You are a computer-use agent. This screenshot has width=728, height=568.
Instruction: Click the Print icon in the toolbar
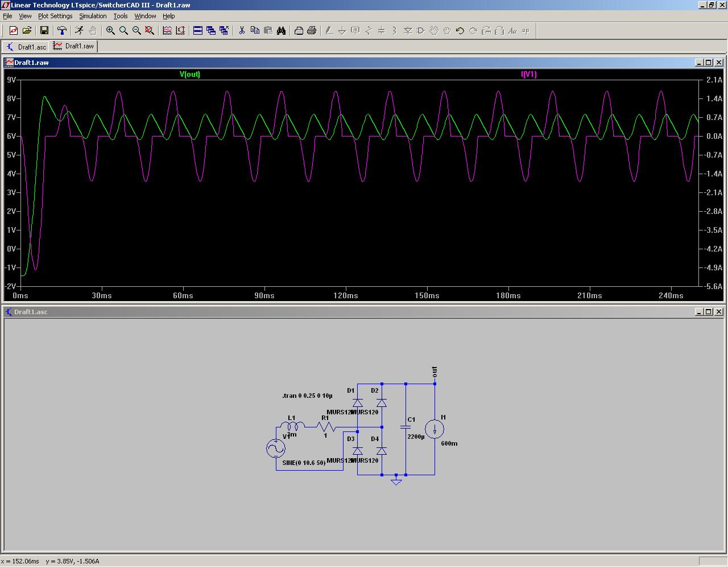point(312,31)
